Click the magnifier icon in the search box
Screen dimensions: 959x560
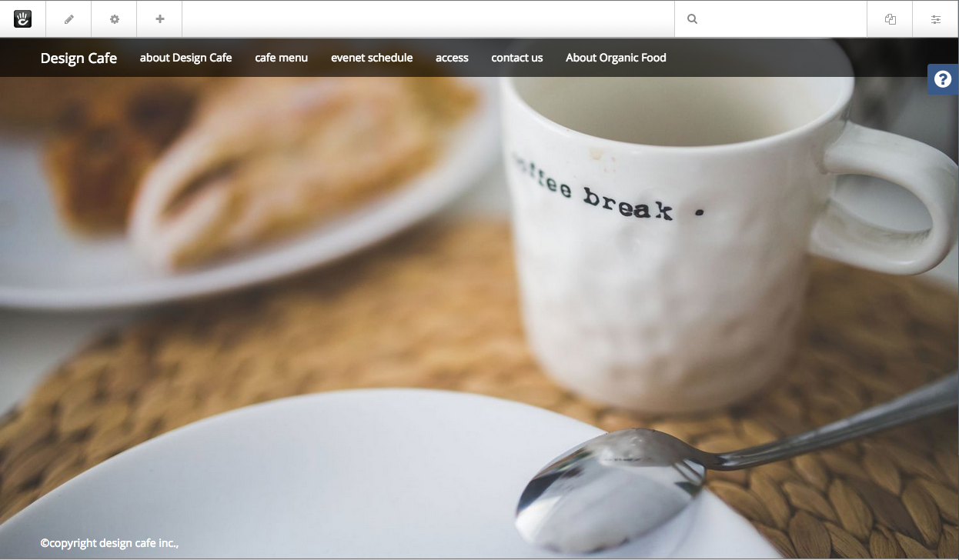pyautogui.click(x=692, y=19)
